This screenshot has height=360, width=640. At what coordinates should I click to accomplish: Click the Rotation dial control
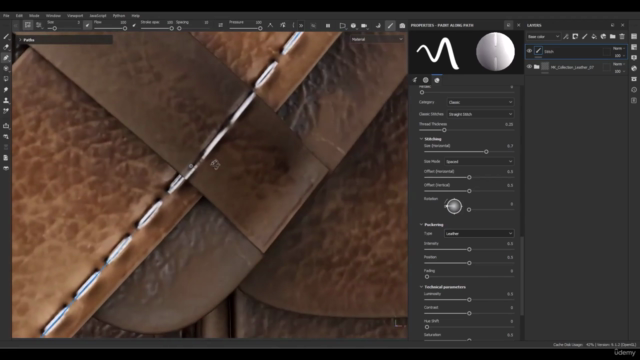(453, 206)
